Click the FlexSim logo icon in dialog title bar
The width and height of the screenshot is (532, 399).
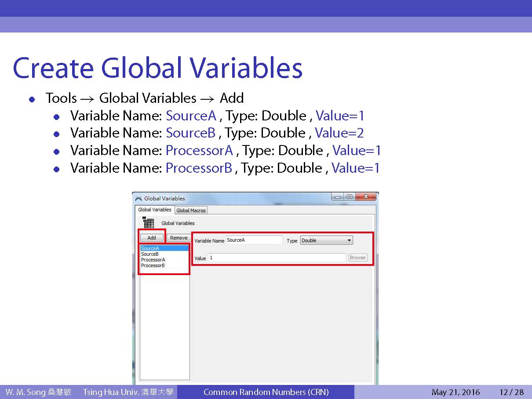[x=138, y=198]
